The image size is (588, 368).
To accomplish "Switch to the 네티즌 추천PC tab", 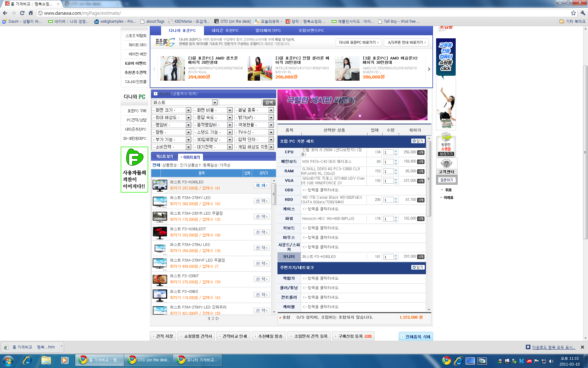I will 225,31.
